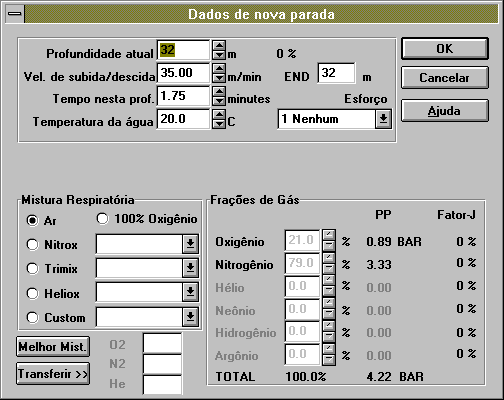The image size is (504, 400).
Task: Open the dialog system menu icon
Action: [x=15, y=14]
